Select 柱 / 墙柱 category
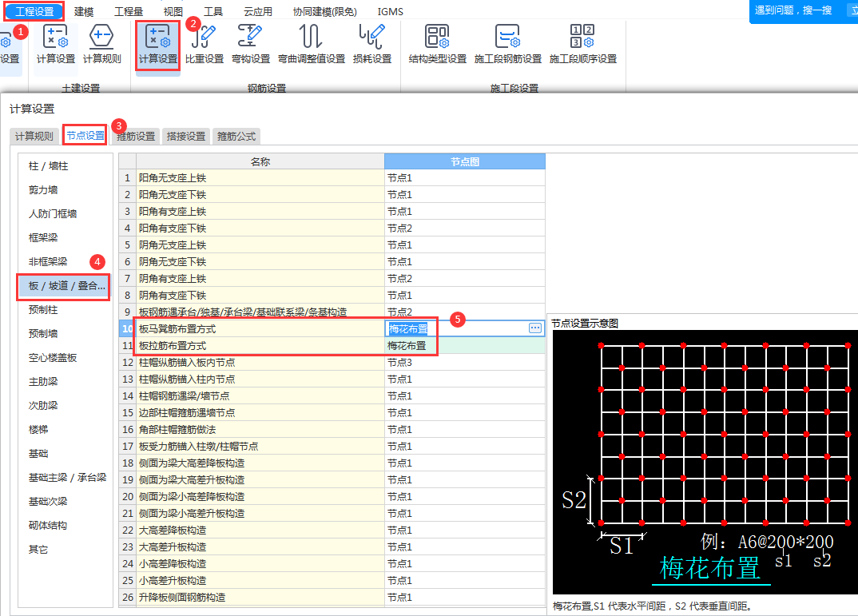This screenshot has height=616, width=858. point(48,165)
